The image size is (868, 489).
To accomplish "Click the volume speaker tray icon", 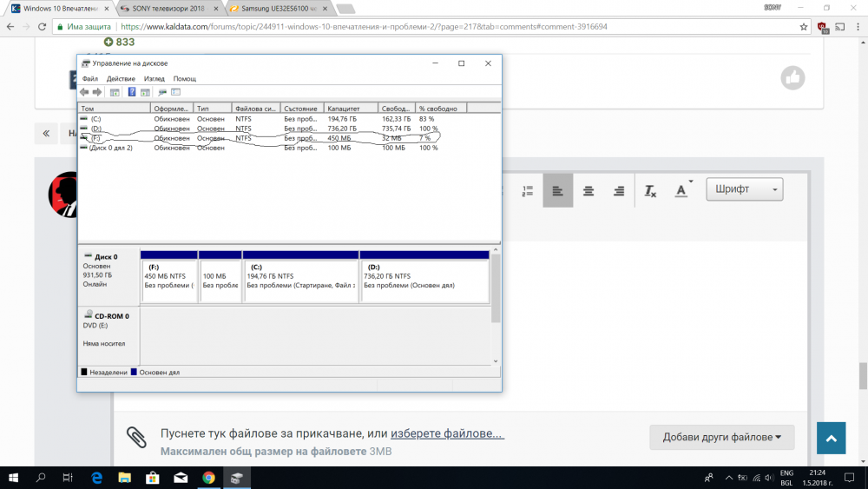I will point(769,478).
